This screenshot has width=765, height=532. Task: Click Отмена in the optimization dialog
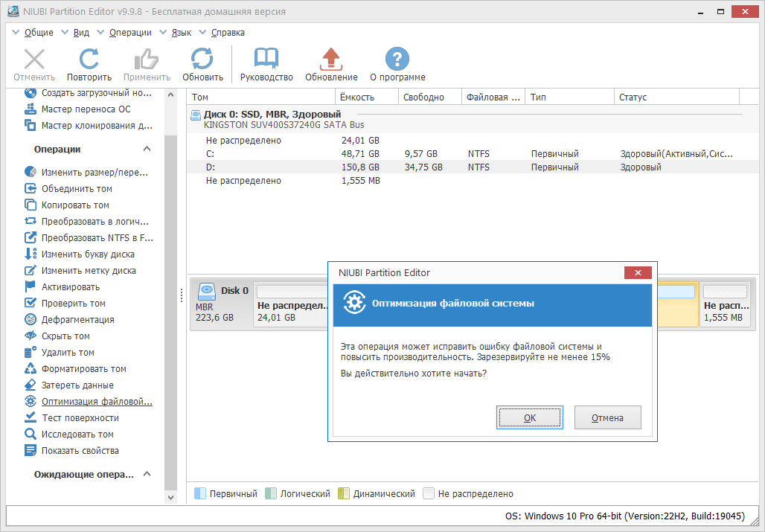[607, 417]
